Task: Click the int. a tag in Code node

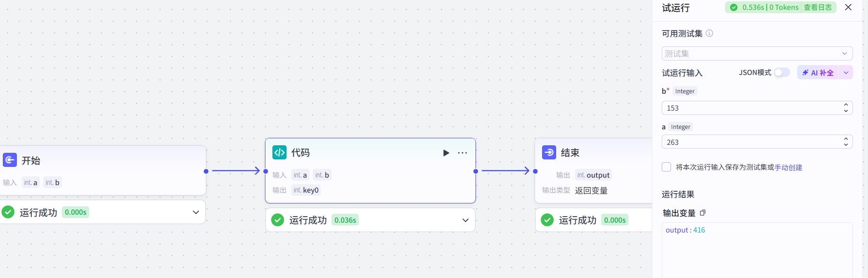Action: (x=300, y=175)
